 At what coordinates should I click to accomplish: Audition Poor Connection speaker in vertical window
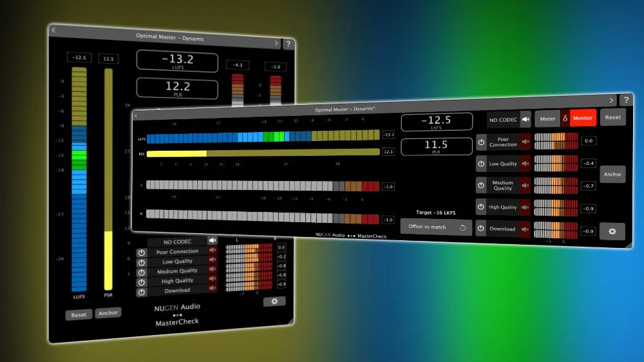(x=213, y=250)
